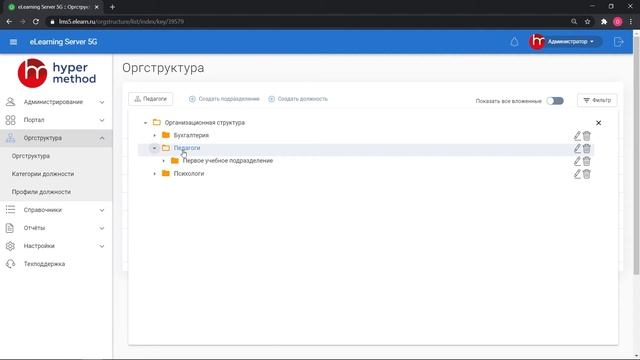The width and height of the screenshot is (640, 360).
Task: Expand Справочники sidebar menu
Action: tap(56, 210)
